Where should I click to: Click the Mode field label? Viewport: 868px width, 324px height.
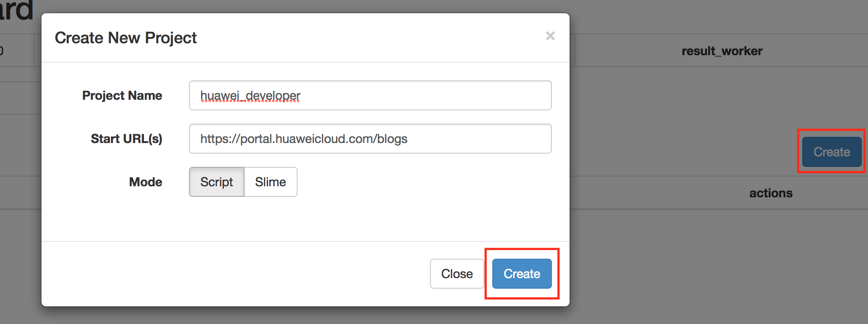[x=145, y=182]
